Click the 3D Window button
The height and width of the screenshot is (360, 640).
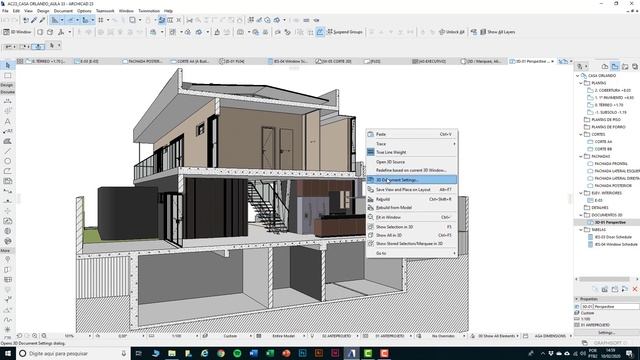(x=17, y=32)
